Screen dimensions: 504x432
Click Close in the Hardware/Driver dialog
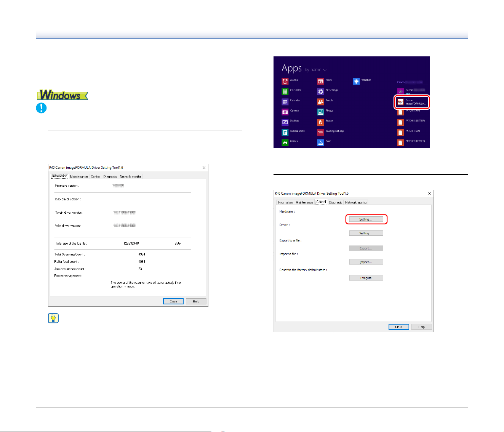click(399, 327)
